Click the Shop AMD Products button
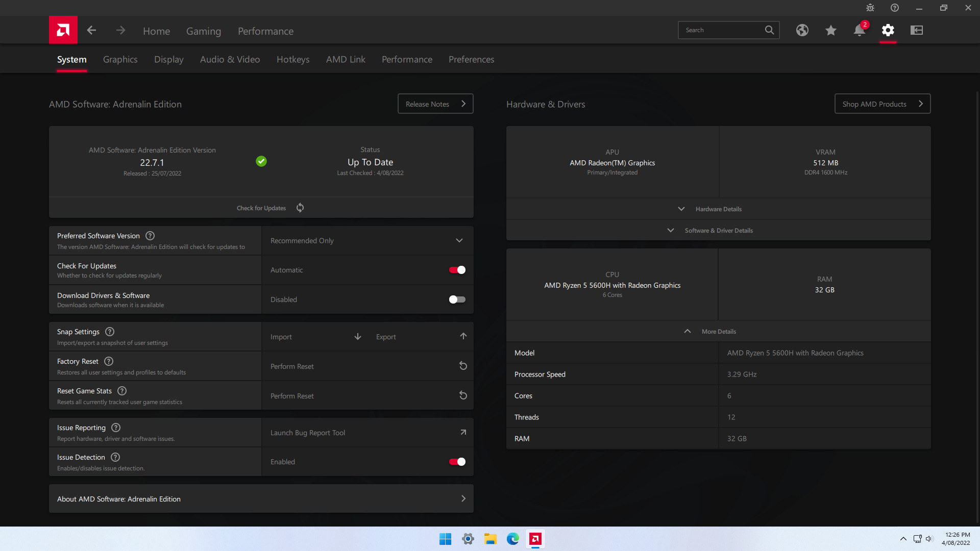This screenshot has height=551, width=980. pyautogui.click(x=883, y=104)
